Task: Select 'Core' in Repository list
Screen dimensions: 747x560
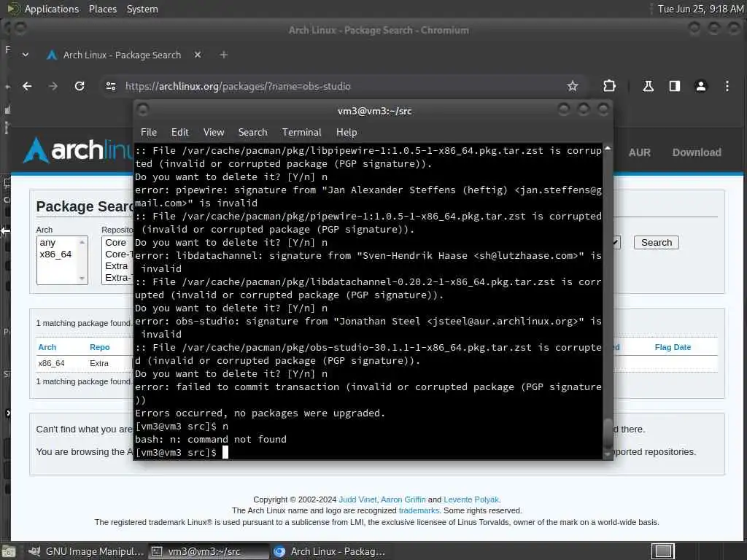Action: (x=116, y=242)
